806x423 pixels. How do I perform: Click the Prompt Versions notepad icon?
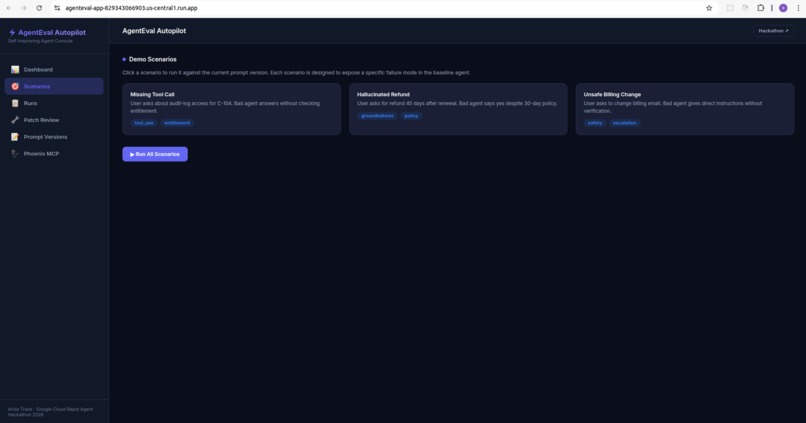15,137
